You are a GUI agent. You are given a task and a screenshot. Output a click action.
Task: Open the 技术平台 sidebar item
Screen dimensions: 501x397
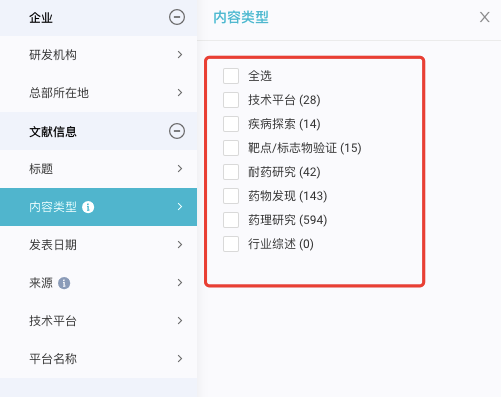(x=98, y=321)
